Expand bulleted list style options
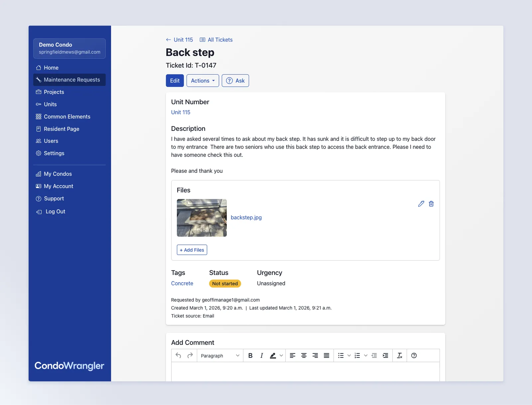Screen dimensions: 532x405 (x=349, y=355)
